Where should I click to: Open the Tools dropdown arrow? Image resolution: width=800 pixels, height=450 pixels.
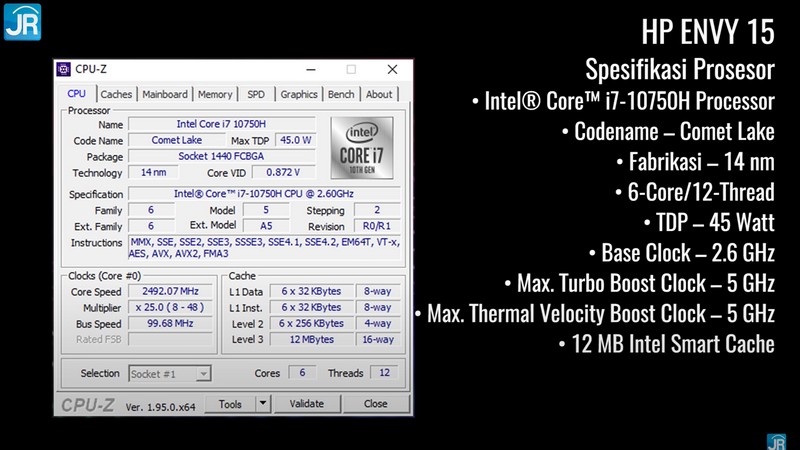point(263,404)
